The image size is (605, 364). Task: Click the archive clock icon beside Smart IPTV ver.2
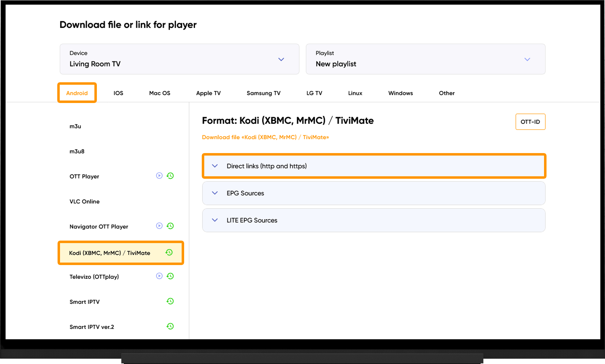[x=170, y=326]
